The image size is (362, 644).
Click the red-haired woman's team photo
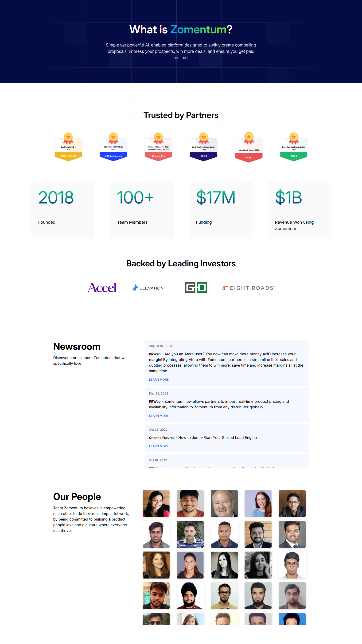pyautogui.click(x=258, y=503)
